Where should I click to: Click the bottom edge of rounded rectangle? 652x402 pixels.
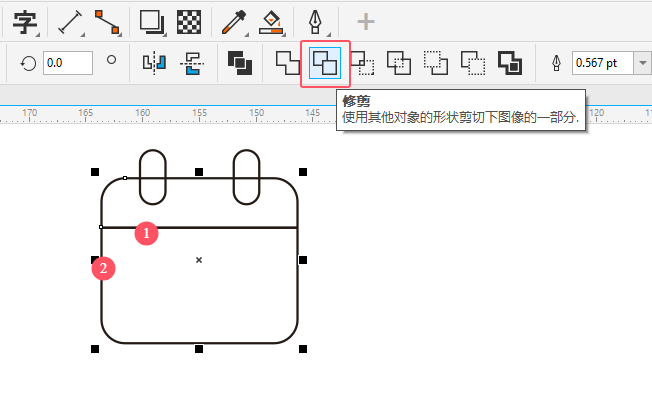pos(200,343)
